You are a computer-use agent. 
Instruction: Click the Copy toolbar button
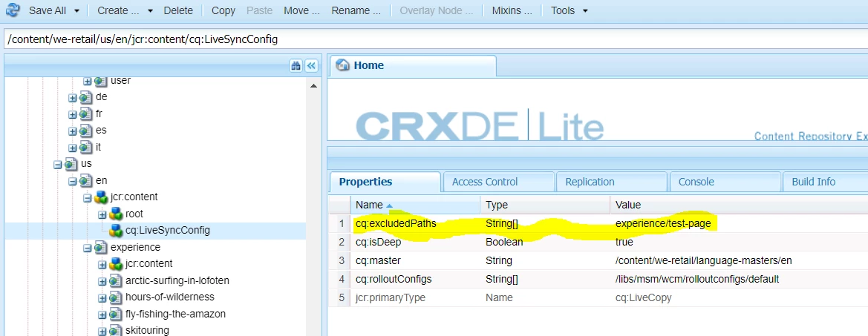pyautogui.click(x=223, y=10)
